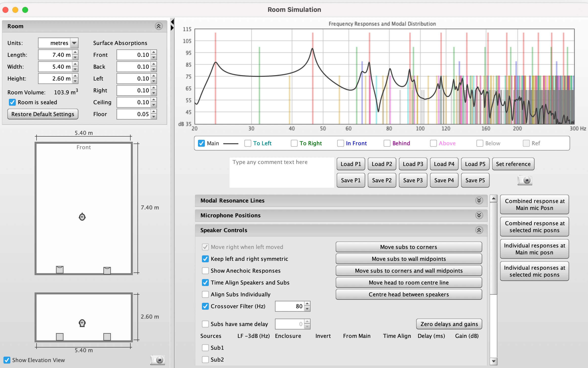Click the controls panel vertical scrollbar thumb
Viewport: 588px width, 368px height.
point(493,248)
